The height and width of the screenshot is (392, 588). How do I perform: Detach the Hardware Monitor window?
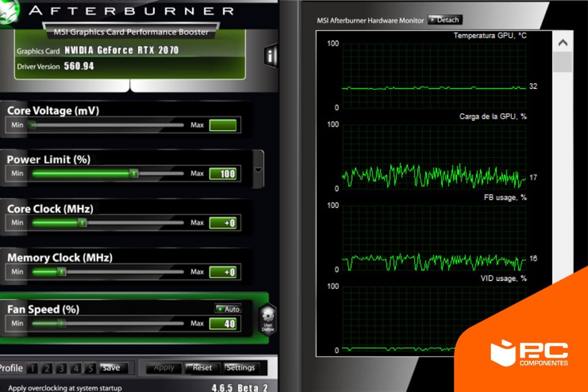[445, 20]
